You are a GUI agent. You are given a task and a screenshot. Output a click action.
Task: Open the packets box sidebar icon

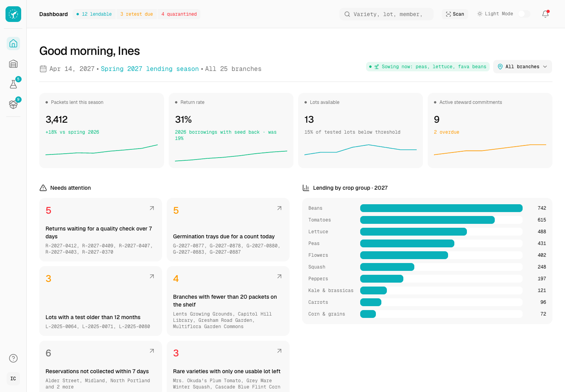click(13, 105)
